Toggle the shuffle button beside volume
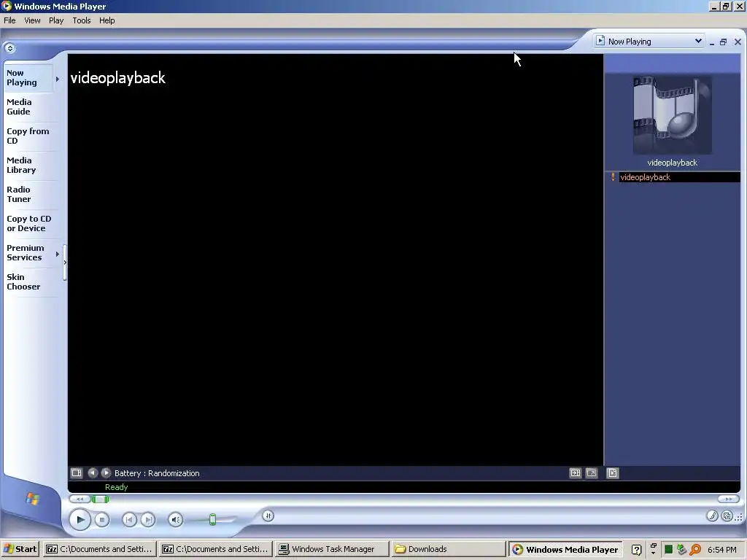 tap(268, 516)
